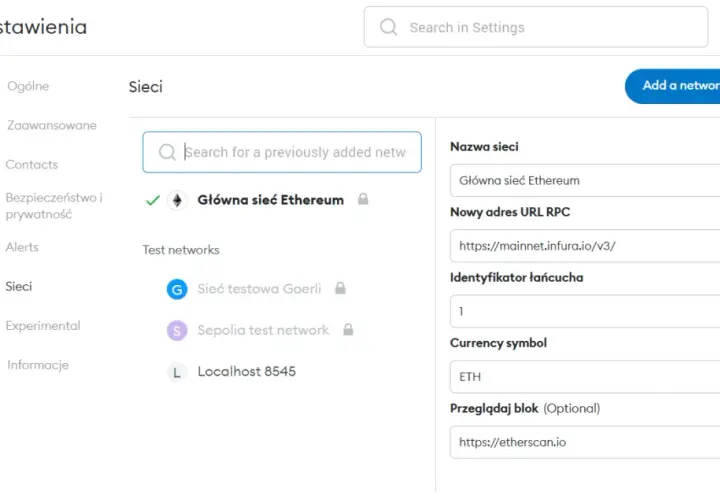Open the Experimental settings section
This screenshot has height=500, width=720.
(x=43, y=326)
